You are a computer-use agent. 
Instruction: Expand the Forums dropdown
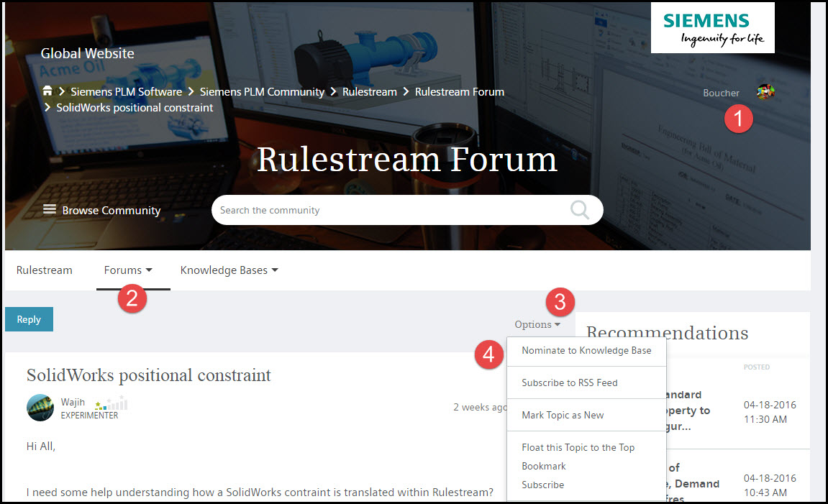[128, 270]
